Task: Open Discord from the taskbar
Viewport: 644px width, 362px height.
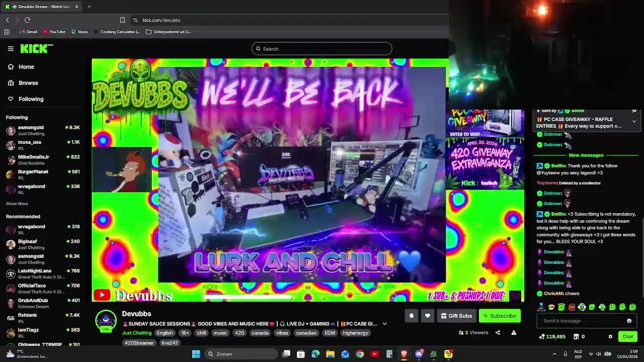Action: click(x=419, y=354)
